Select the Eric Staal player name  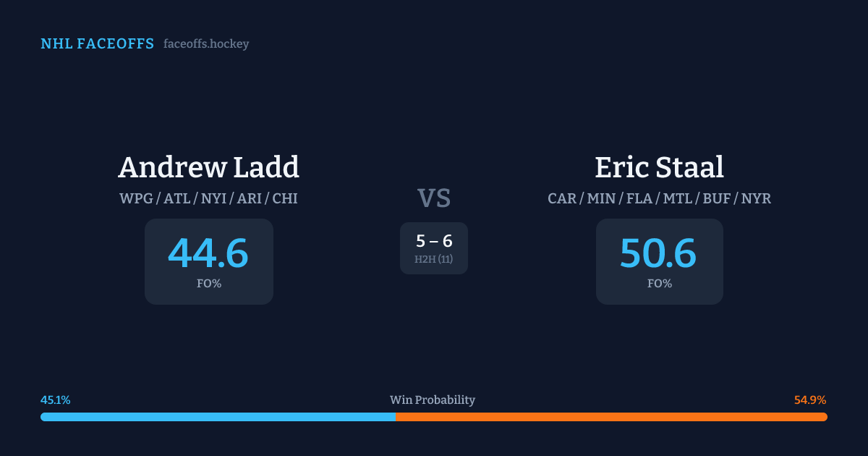tap(659, 167)
